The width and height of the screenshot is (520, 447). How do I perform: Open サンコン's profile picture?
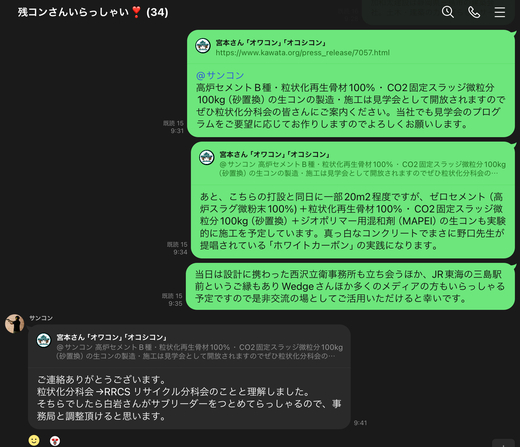14,323
